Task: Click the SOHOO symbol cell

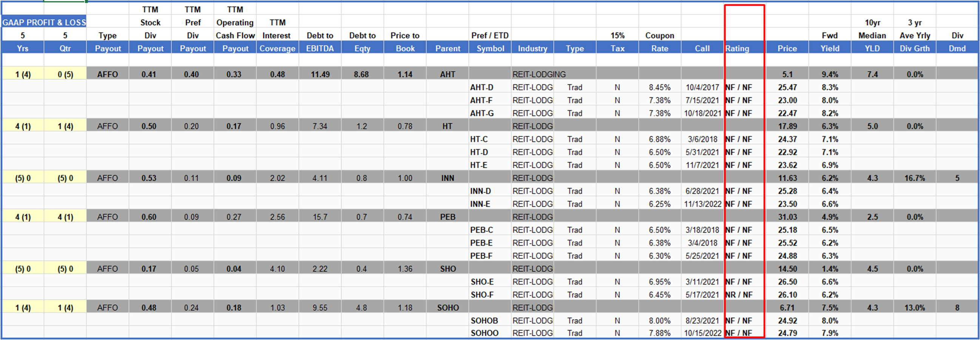Action: 484,333
